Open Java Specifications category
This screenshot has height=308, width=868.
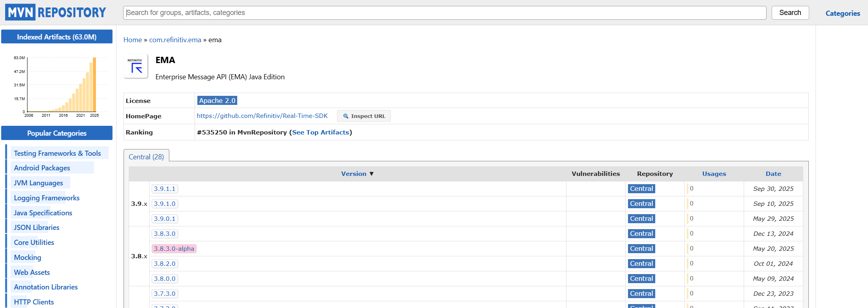click(x=43, y=213)
